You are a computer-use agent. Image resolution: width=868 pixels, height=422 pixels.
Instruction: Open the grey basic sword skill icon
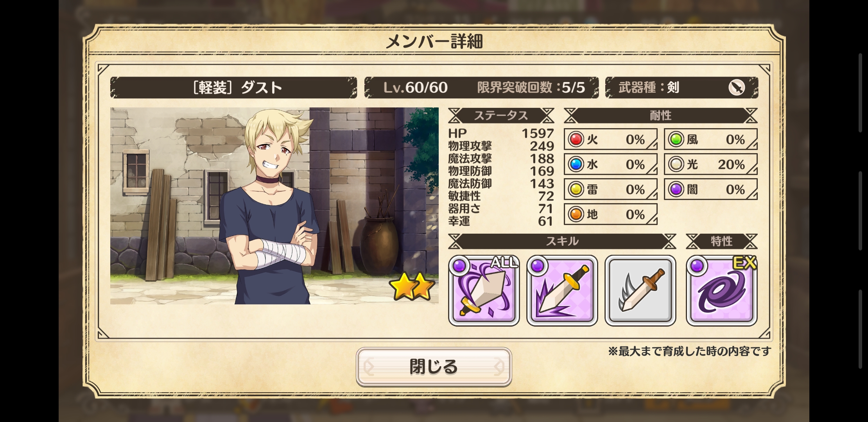(x=640, y=290)
